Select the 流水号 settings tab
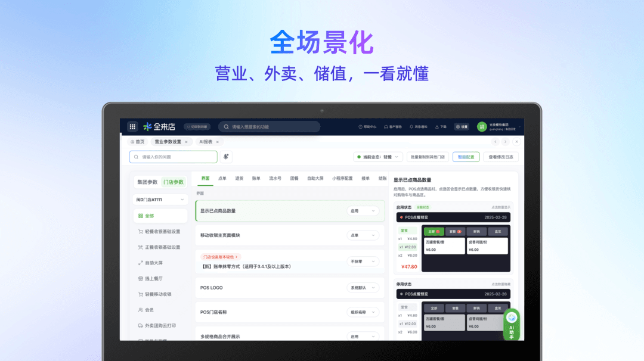The height and width of the screenshot is (361, 644). (x=275, y=179)
